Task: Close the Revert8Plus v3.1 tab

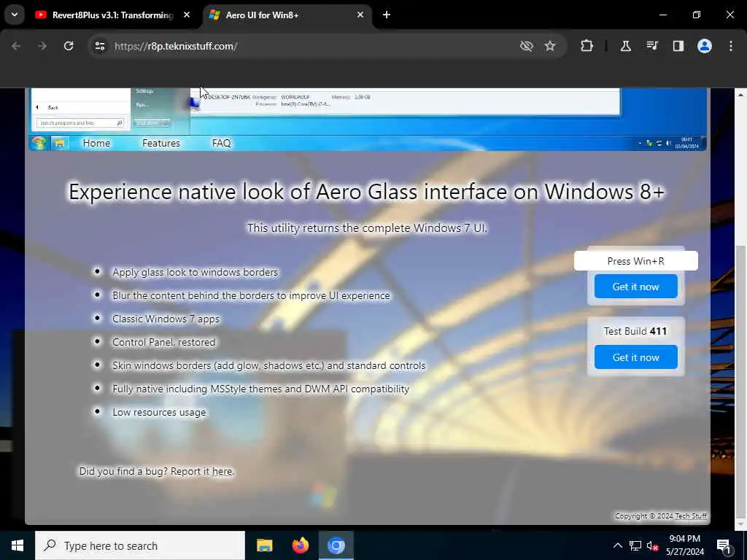Action: 187,15
